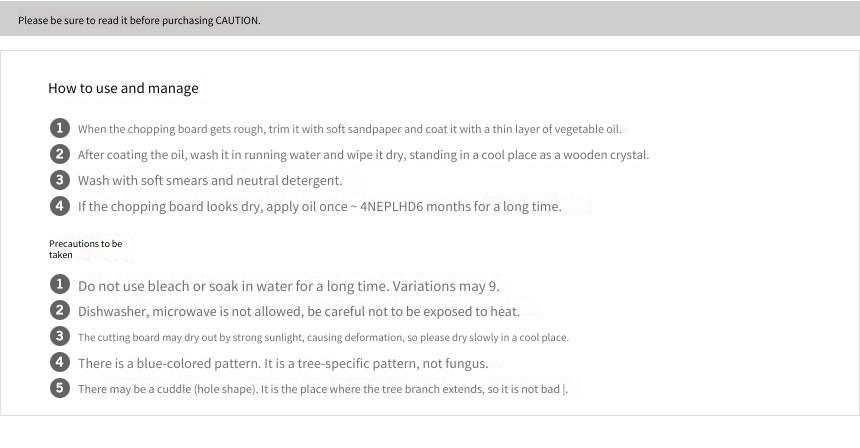This screenshot has height=448, width=860.
Task: Click number 4 icon beside apply oil step
Action: (60, 206)
